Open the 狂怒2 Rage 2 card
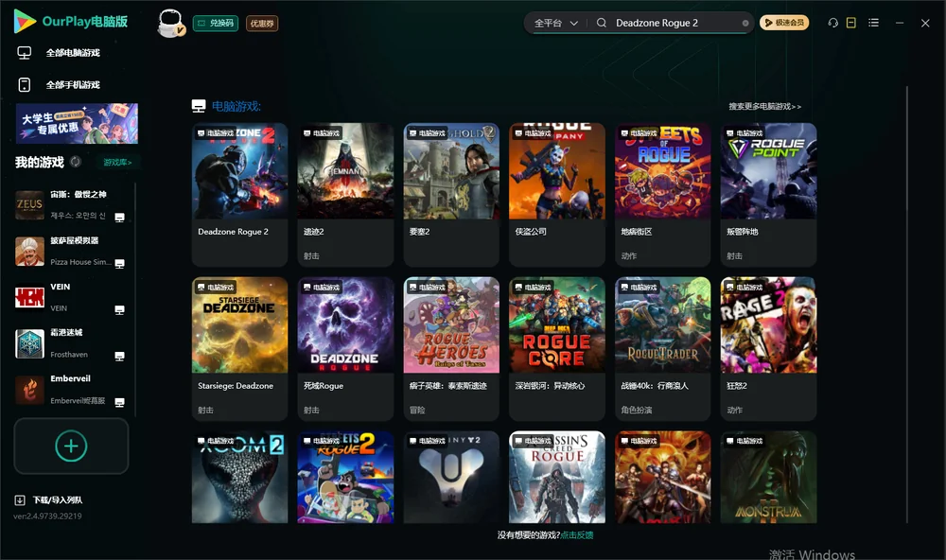Image resolution: width=946 pixels, height=560 pixels. pyautogui.click(x=768, y=349)
